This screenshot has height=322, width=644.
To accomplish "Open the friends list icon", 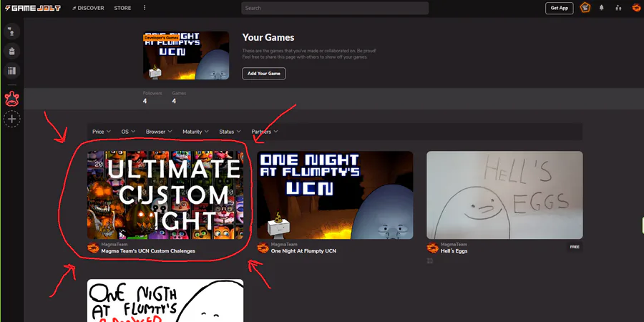I will coord(618,8).
